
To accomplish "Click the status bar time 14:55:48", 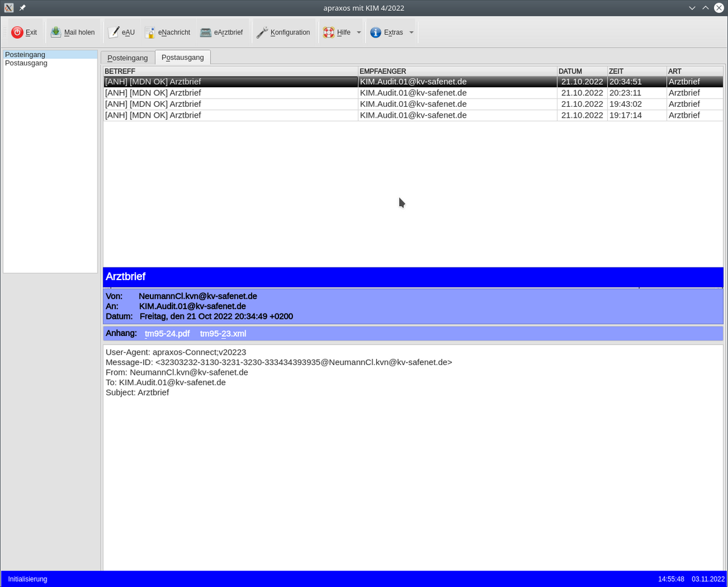I will [x=671, y=579].
